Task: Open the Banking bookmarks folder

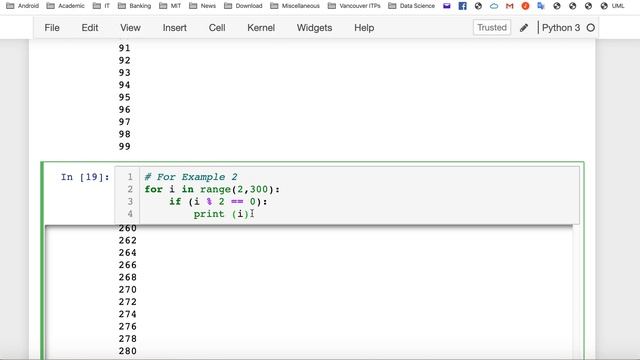Action: (x=134, y=6)
